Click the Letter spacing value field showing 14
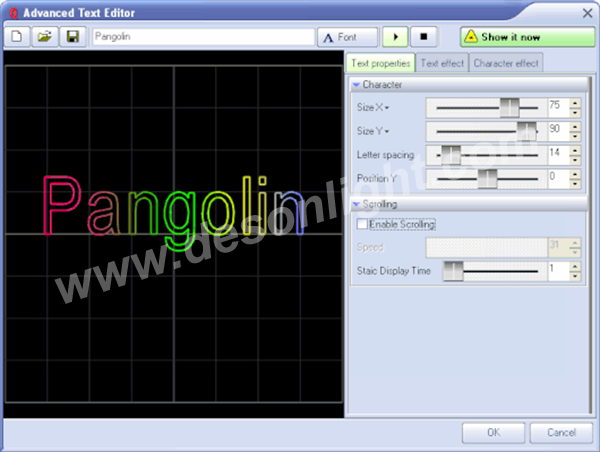Screen dimensions: 600x452 559,155
